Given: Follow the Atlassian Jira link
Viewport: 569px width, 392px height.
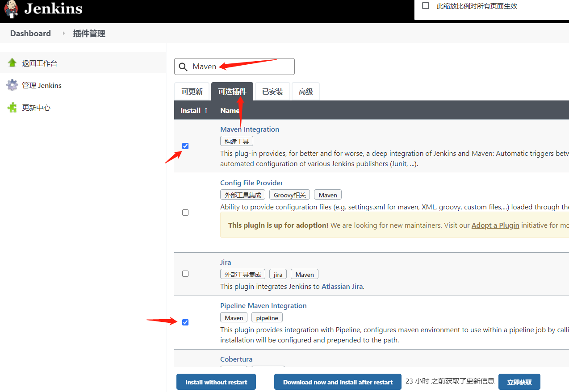Looking at the screenshot, I should [342, 287].
